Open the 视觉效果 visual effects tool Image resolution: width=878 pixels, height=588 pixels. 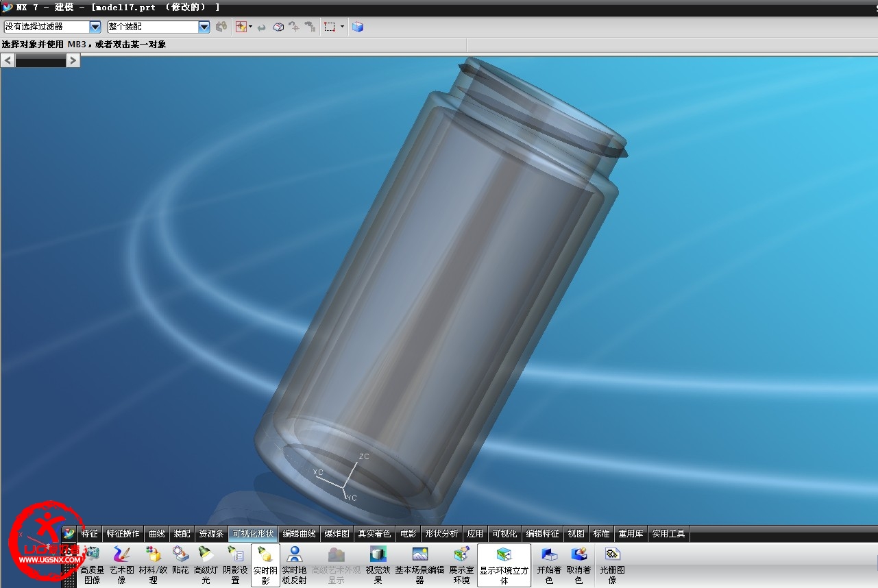(378, 565)
